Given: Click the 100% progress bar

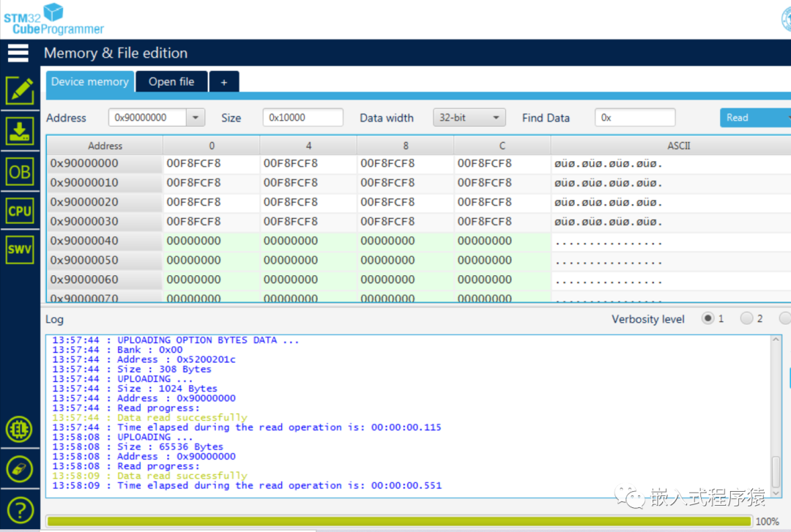Looking at the screenshot, I should tap(395, 520).
